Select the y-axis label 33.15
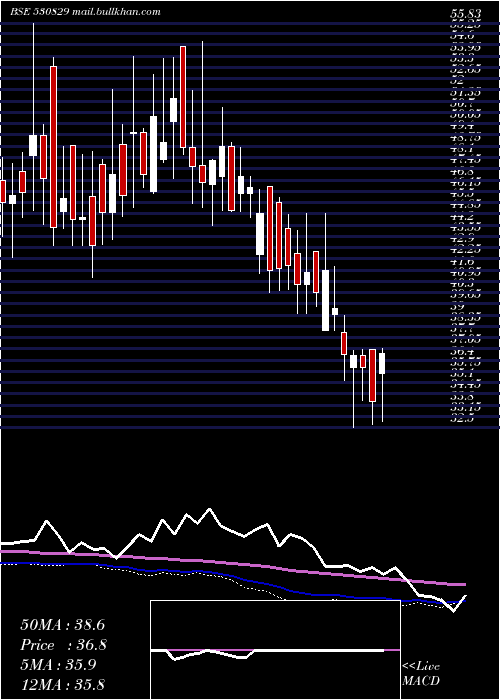Viewport: 500px width, 700px height. [465, 408]
